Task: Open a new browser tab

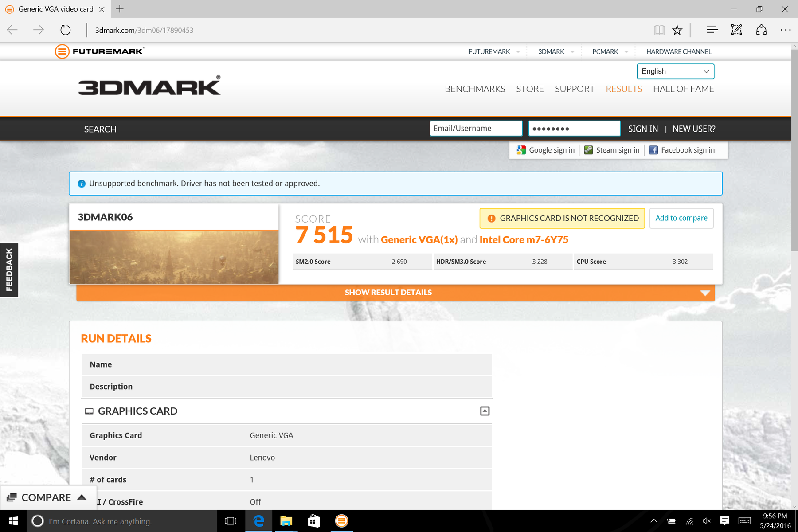Action: [x=120, y=9]
